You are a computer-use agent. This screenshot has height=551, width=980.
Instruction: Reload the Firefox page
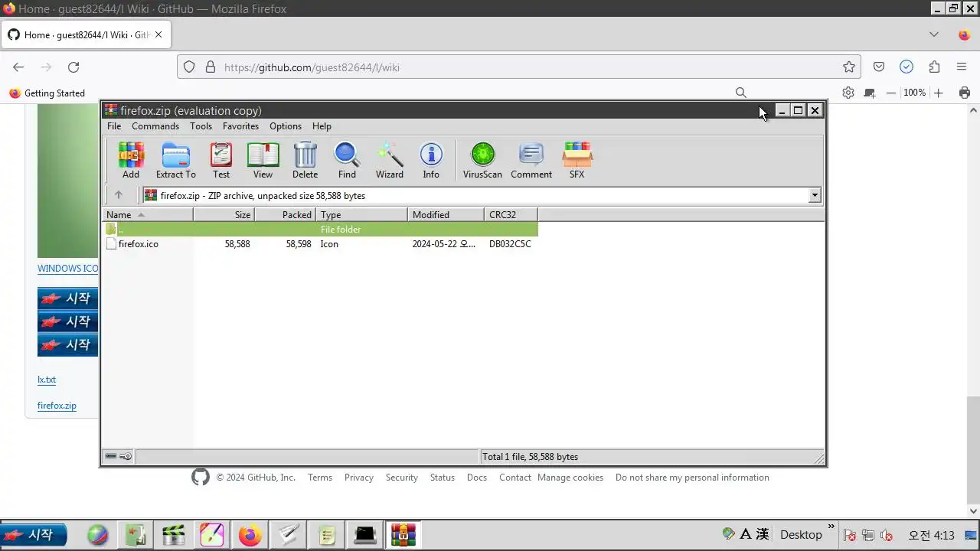tap(73, 67)
